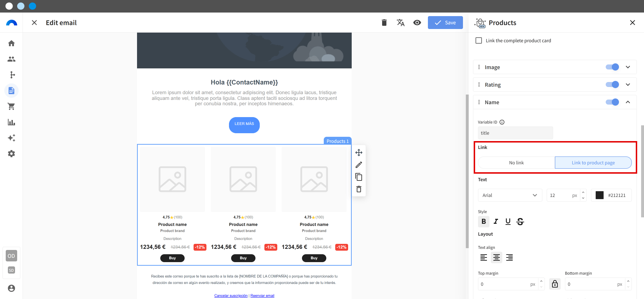Open the document templates icon

coord(11,91)
